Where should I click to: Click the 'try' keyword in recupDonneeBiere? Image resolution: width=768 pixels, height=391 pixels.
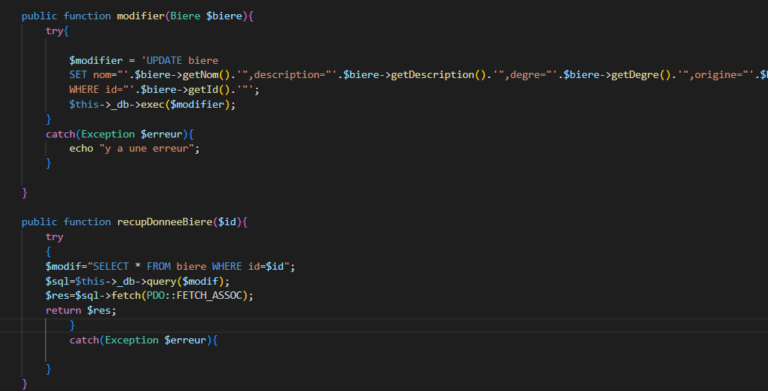(x=54, y=237)
